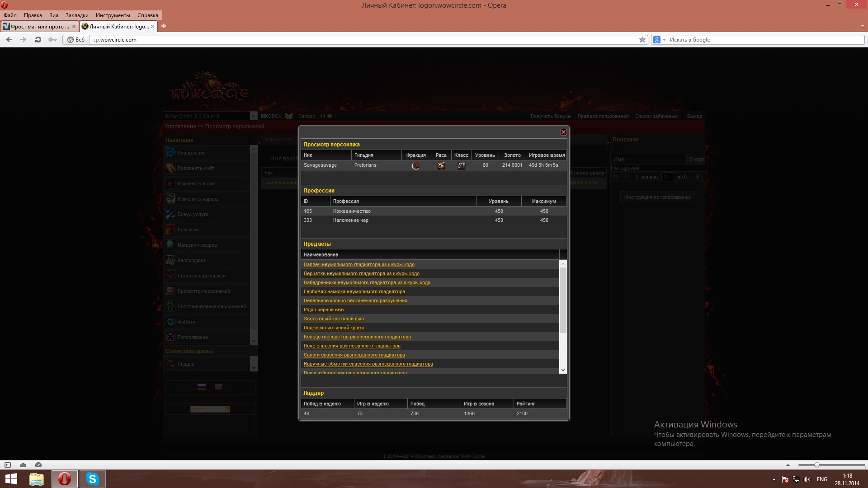This screenshot has height=488, width=868.
Task: Open 'Пепельное кольцо бесконечного разрушения' link
Action: click(x=355, y=301)
